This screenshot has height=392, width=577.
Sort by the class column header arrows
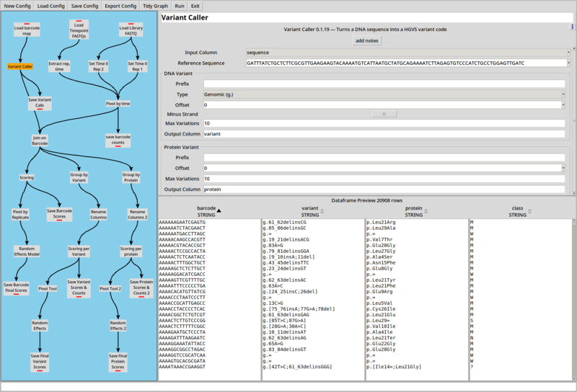(x=529, y=211)
